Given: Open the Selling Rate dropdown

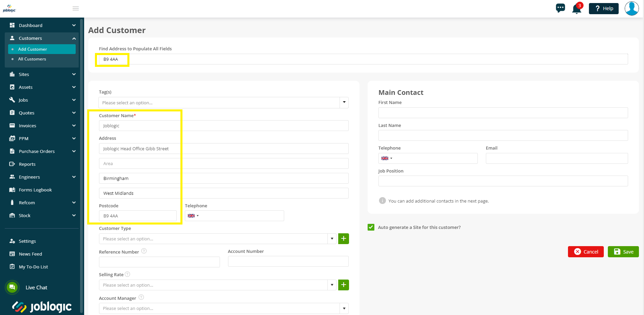Looking at the screenshot, I should 218,285.
